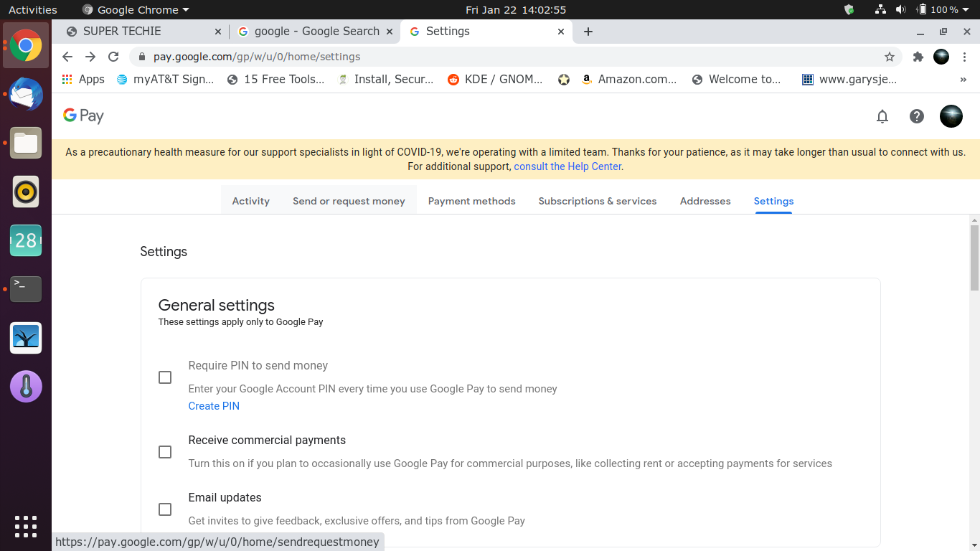The width and height of the screenshot is (980, 551).
Task: Open the Chrome three-dot menu
Action: pyautogui.click(x=964, y=57)
